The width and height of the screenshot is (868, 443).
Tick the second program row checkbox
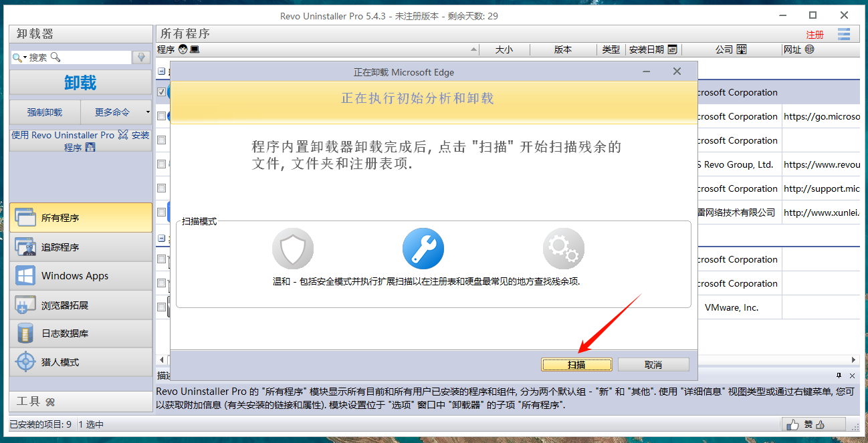pos(161,116)
